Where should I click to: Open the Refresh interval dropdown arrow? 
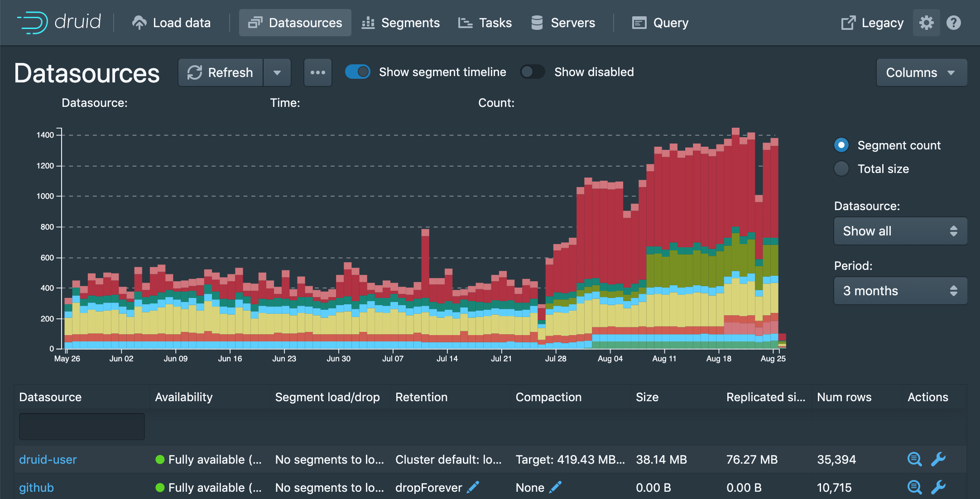coord(277,72)
